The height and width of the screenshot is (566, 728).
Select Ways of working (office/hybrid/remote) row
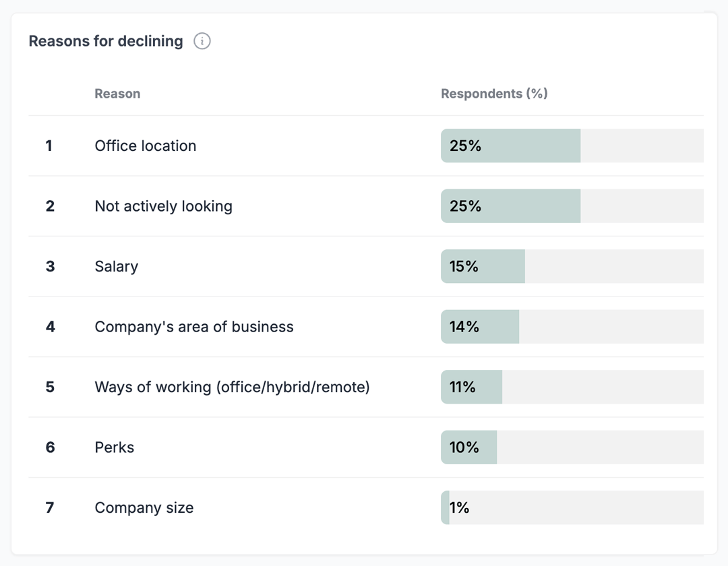click(232, 387)
